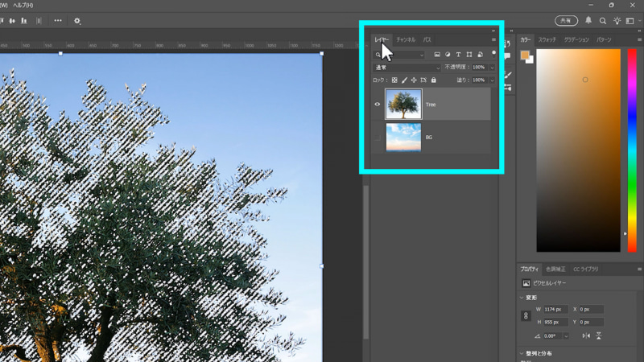Screen dimensions: 644x362
Task: Click the 共有 share button
Action: click(x=566, y=21)
